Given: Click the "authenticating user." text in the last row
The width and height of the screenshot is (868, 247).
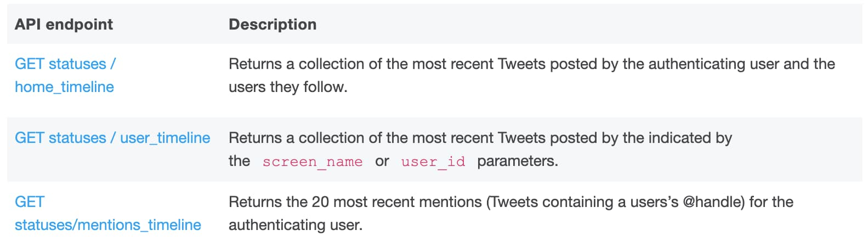Looking at the screenshot, I should (x=296, y=225).
